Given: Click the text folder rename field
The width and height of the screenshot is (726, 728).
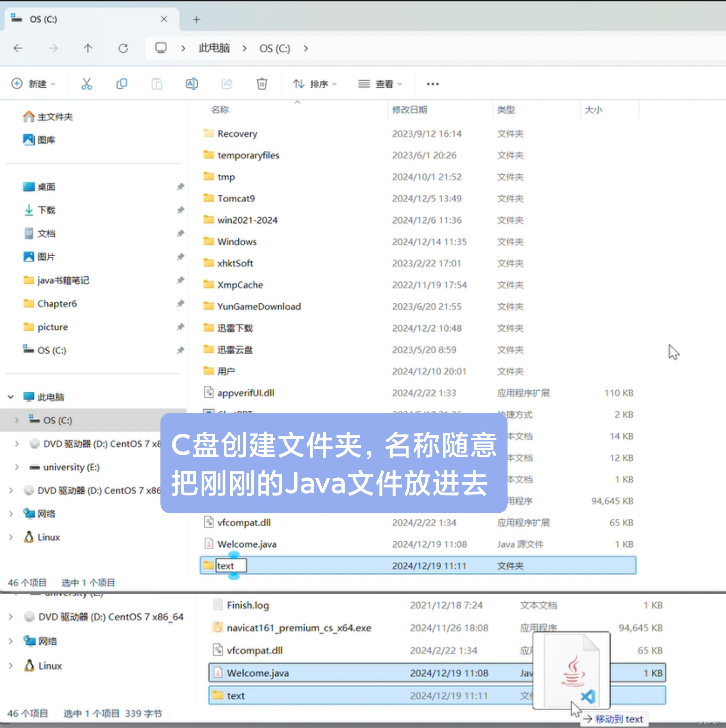Looking at the screenshot, I should tap(230, 566).
